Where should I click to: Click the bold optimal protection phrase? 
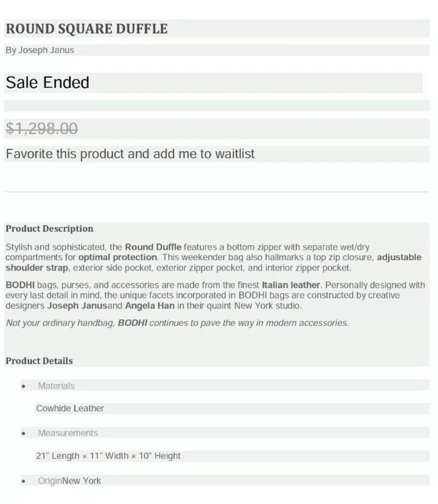118,257
